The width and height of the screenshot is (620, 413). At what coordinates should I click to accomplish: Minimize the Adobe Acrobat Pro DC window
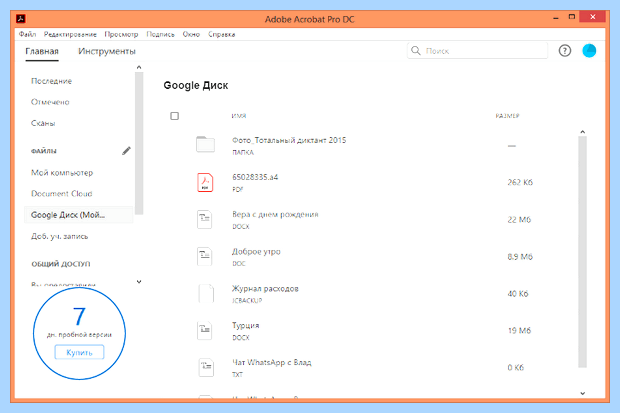pos(556,18)
